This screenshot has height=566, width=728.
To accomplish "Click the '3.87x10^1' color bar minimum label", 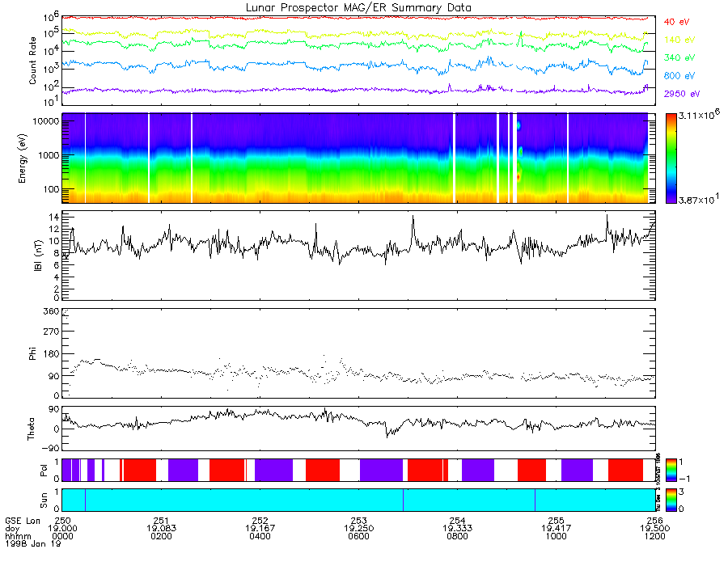I will point(699,199).
